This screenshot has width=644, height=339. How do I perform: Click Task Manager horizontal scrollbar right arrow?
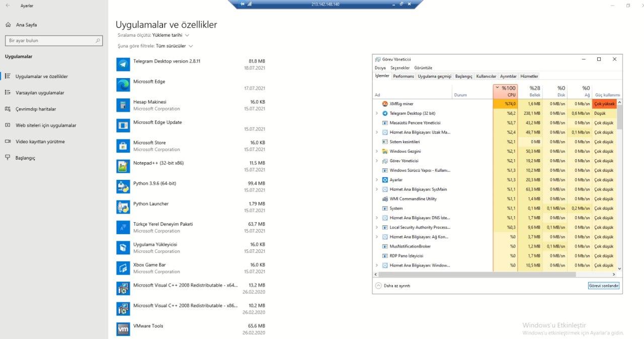point(614,275)
